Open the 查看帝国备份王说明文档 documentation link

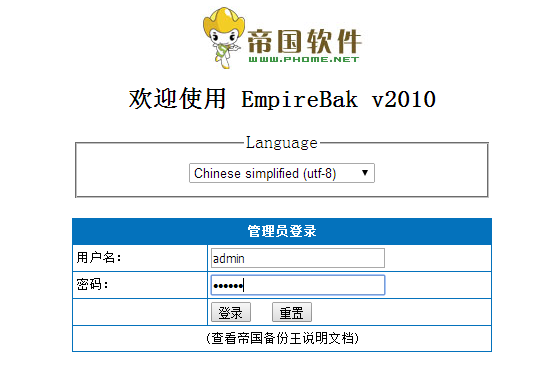pyautogui.click(x=282, y=338)
